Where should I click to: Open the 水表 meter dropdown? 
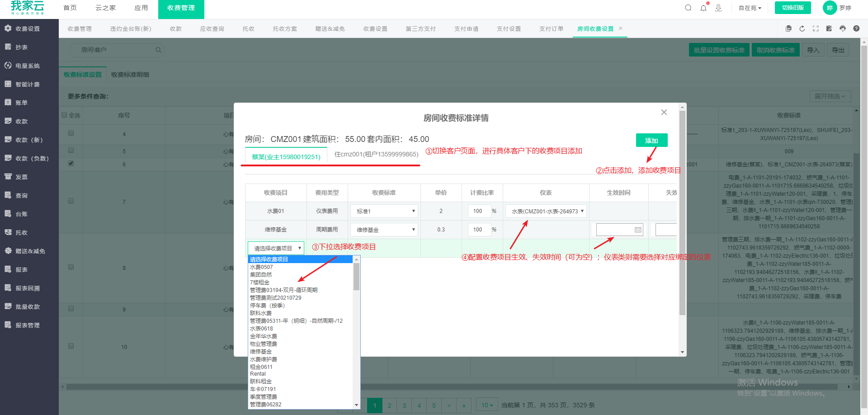click(546, 211)
